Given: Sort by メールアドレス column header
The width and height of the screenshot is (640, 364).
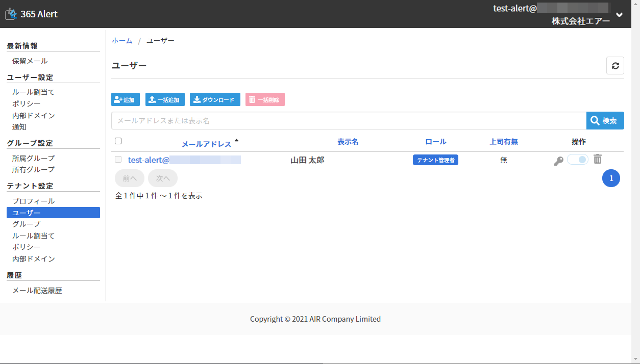Looking at the screenshot, I should [207, 144].
